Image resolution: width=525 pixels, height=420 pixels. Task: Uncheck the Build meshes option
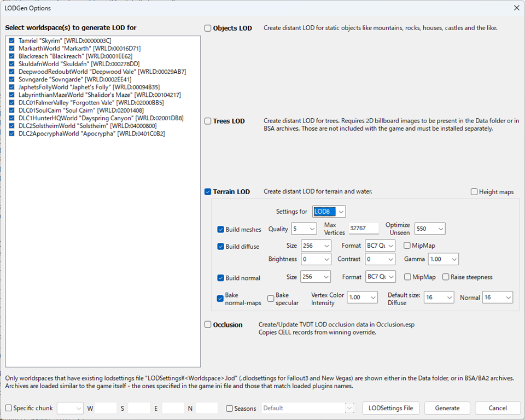[x=220, y=230]
